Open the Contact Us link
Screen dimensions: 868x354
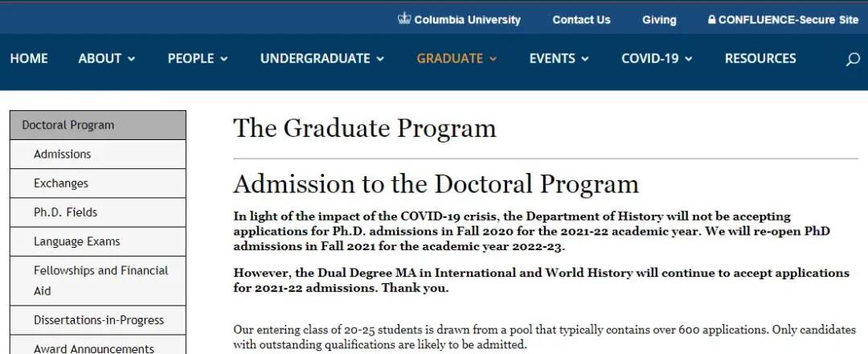[x=581, y=20]
